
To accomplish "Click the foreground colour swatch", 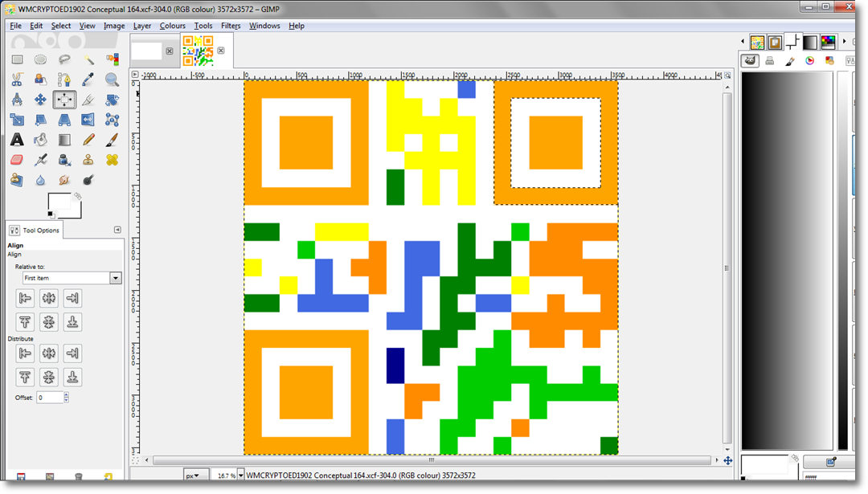I will 58,202.
